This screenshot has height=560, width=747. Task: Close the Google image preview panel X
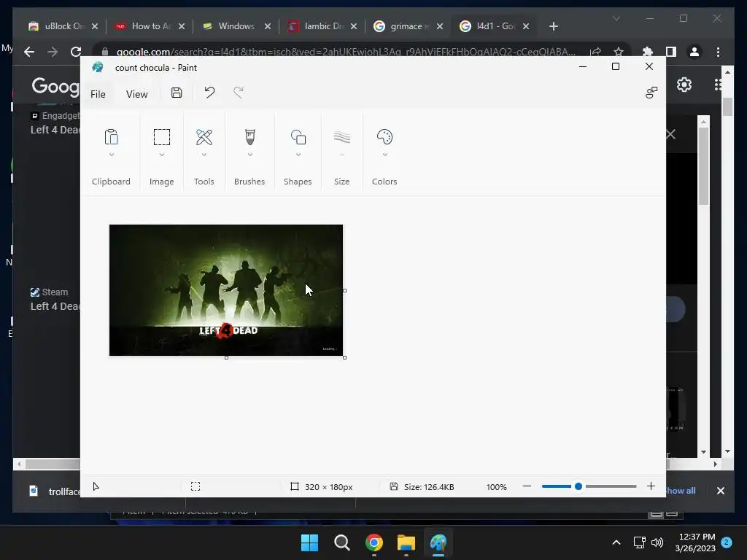[x=671, y=134]
